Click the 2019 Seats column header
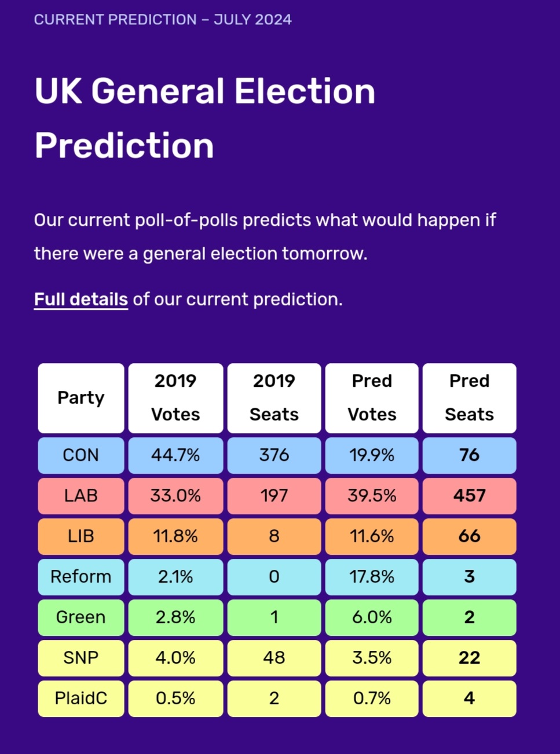The width and height of the screenshot is (560, 754). click(274, 398)
